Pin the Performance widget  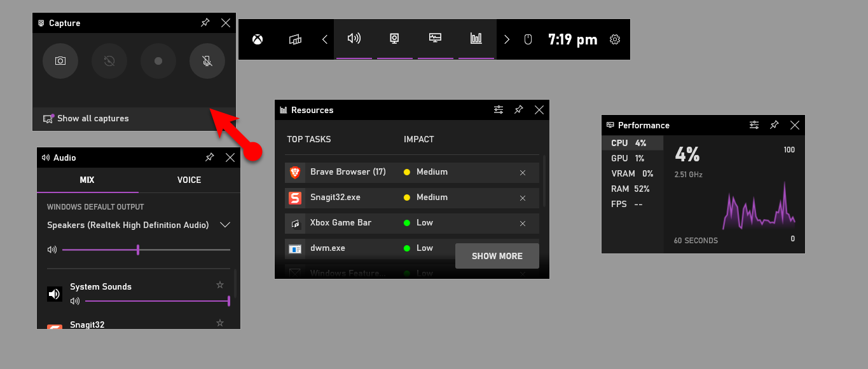pos(775,125)
